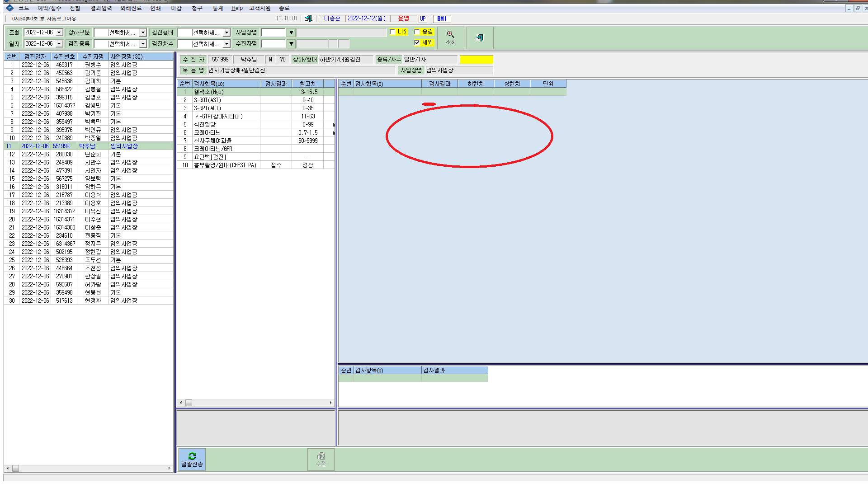868x488 pixels.
Task: Click the 수진자명 search input field
Action: [x=273, y=44]
